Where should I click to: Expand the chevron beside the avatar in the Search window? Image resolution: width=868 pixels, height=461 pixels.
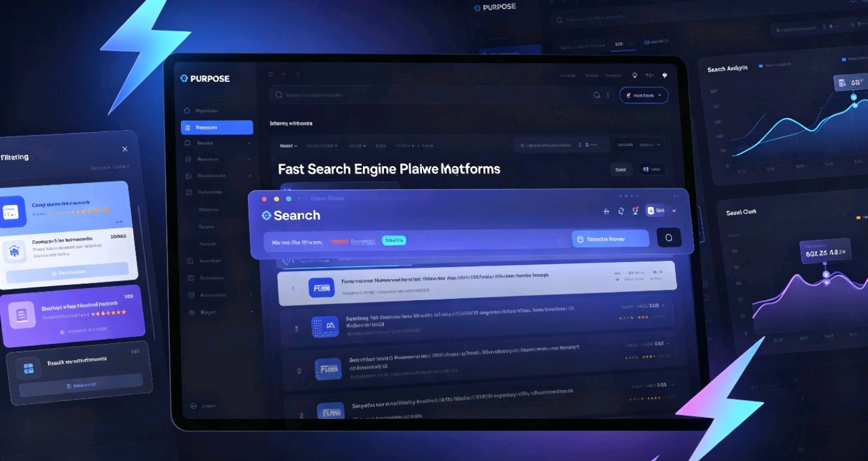pos(674,211)
